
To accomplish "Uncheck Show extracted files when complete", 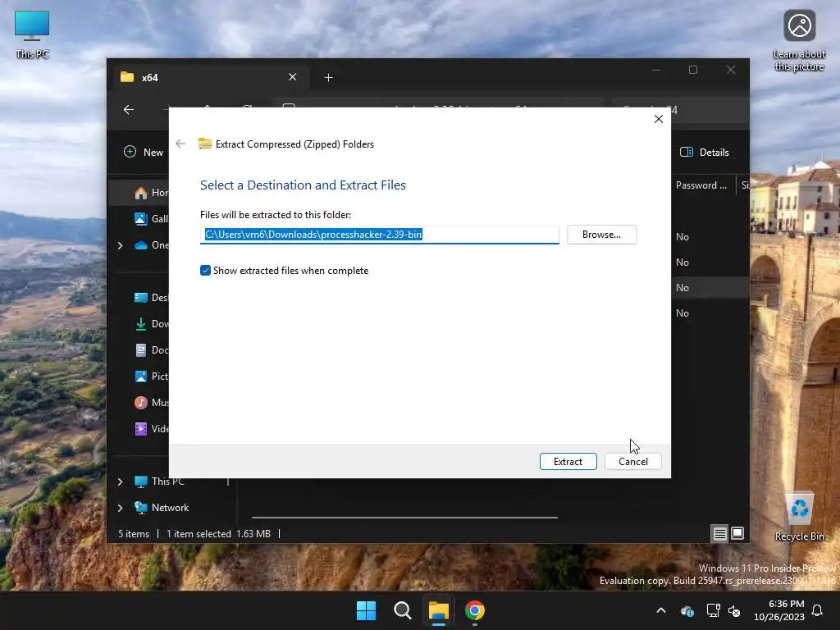I will pos(205,271).
